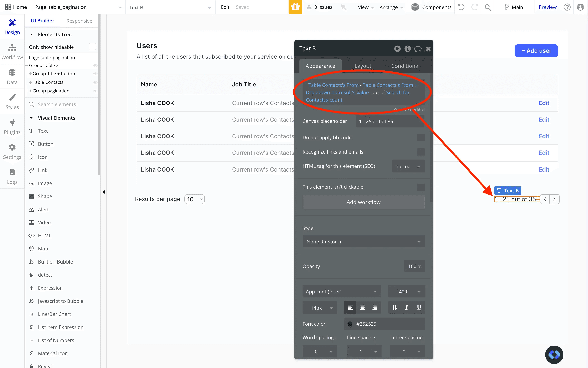Open the Styles section
The width and height of the screenshot is (588, 368).
pyautogui.click(x=12, y=102)
